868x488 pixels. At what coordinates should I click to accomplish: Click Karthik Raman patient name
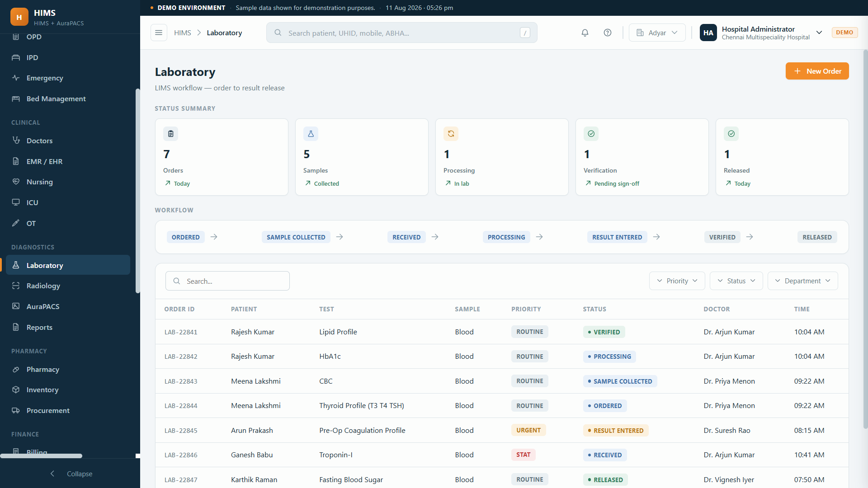point(254,479)
